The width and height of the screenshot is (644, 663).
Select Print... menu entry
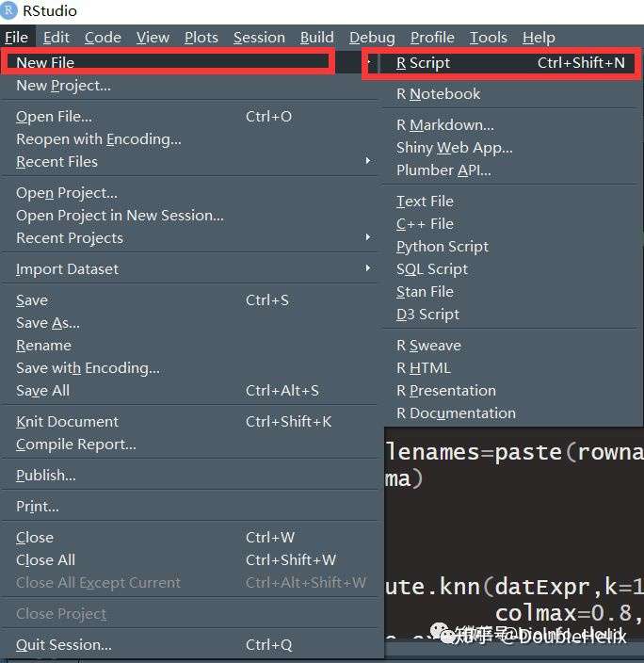point(190,506)
